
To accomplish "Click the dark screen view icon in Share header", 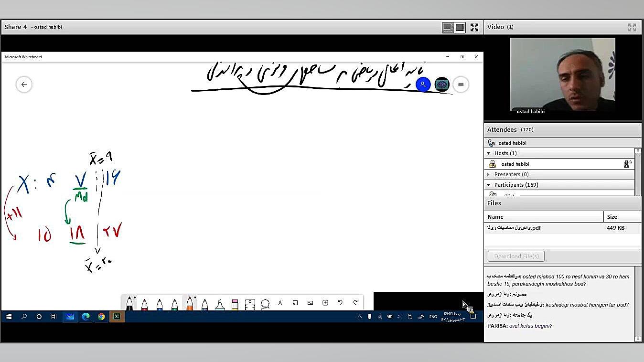I will coord(448,28).
